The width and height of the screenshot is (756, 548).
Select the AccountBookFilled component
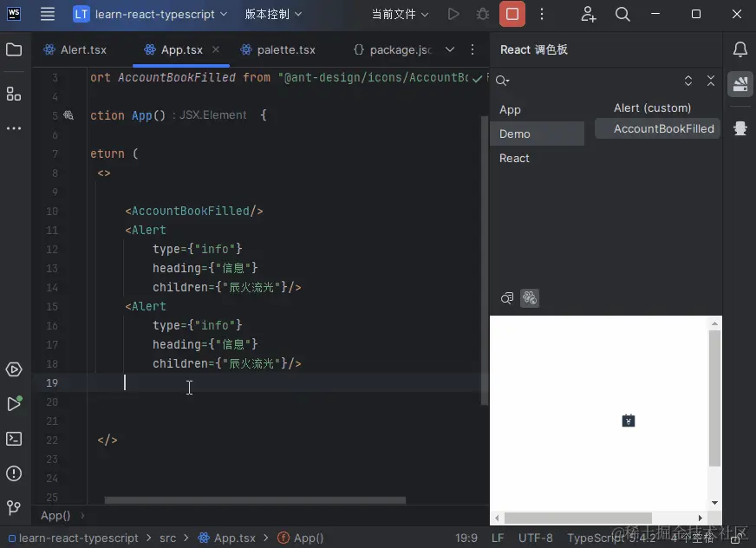pyautogui.click(x=657, y=129)
